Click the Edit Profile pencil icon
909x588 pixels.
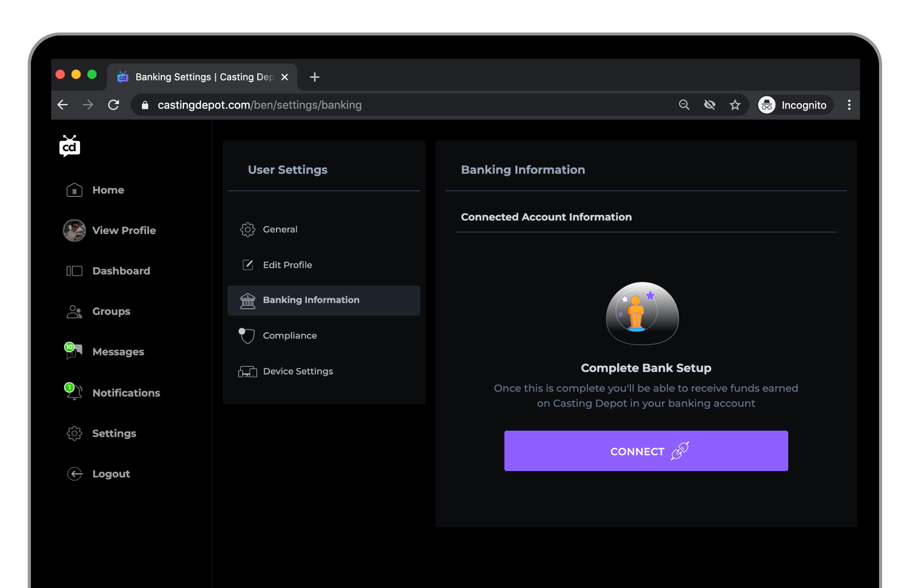click(248, 265)
